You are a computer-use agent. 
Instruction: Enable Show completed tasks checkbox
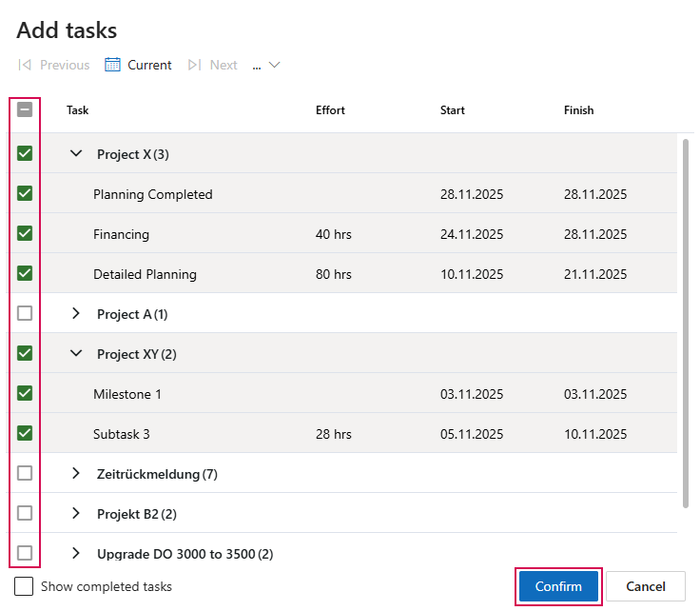click(24, 586)
